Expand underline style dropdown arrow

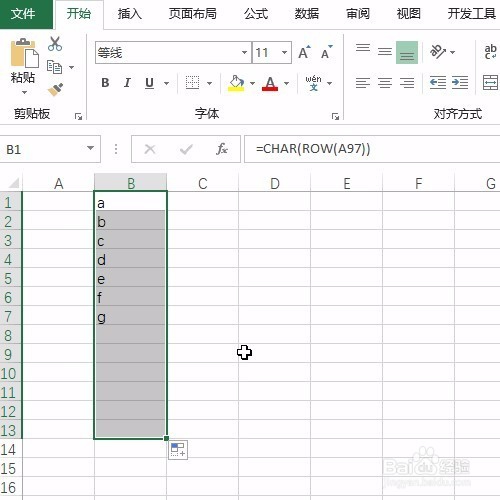[x=166, y=83]
